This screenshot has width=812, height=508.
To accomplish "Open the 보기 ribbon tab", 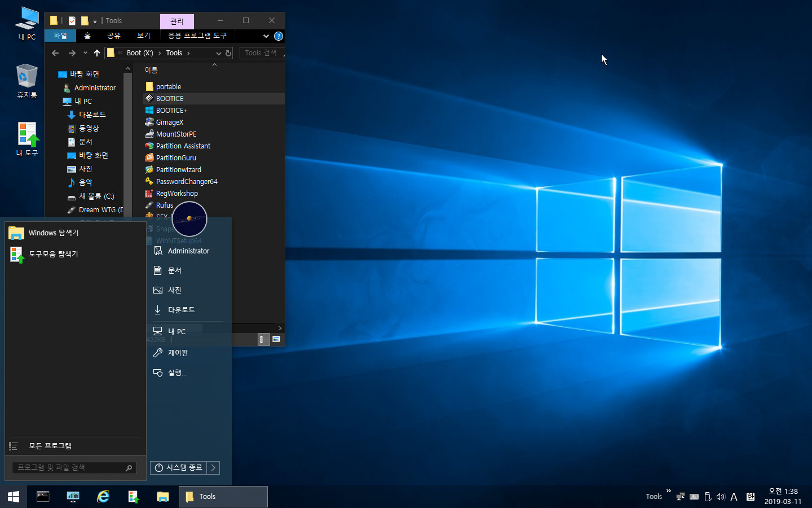I will tap(144, 36).
